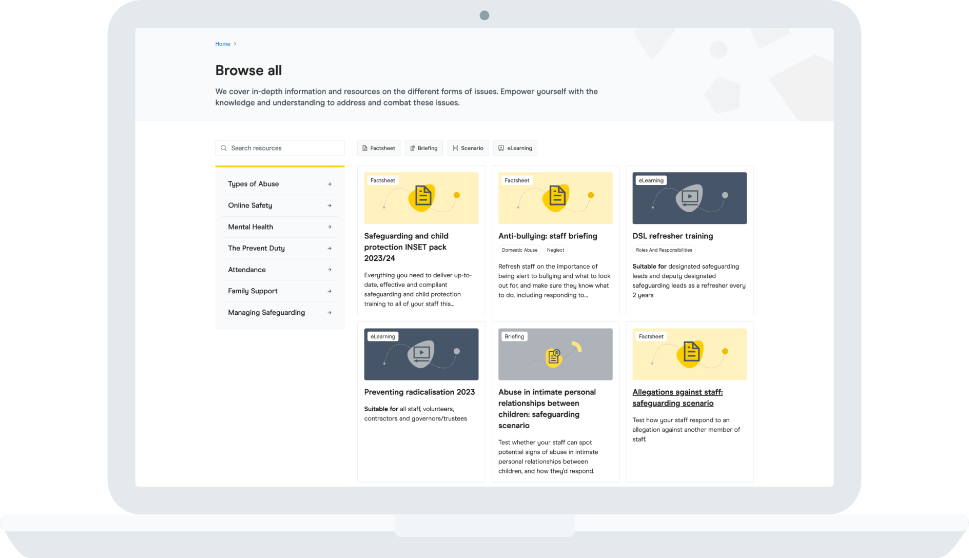Click the Domestic Abuse tag
This screenshot has width=969, height=558.
pos(519,250)
